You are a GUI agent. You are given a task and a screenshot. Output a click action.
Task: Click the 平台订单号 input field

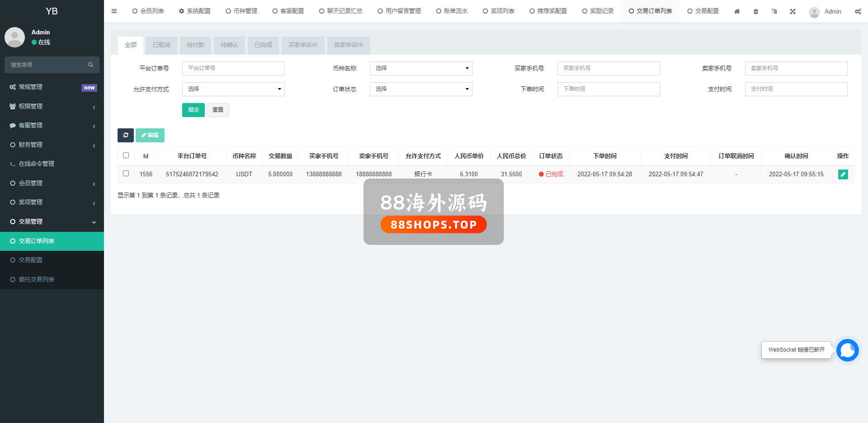pyautogui.click(x=233, y=68)
